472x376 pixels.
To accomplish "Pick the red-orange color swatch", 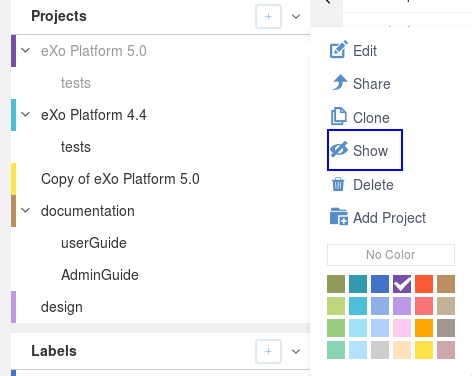I will (424, 284).
